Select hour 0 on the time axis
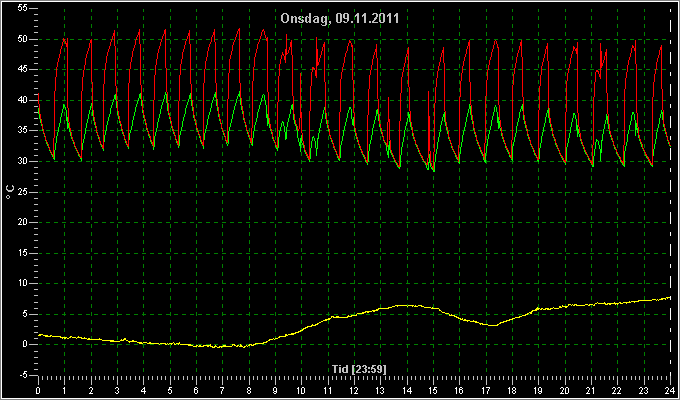 pyautogui.click(x=38, y=390)
